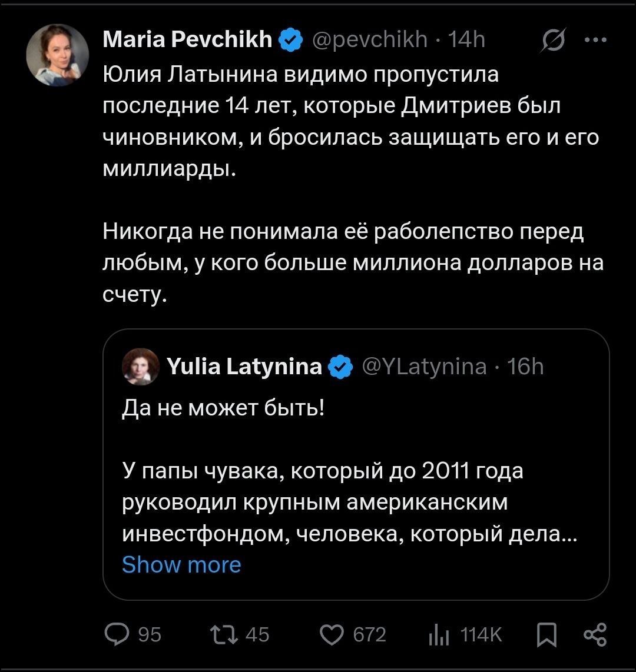
Task: Click the Grok slash icon on the tweet
Action: (x=553, y=40)
